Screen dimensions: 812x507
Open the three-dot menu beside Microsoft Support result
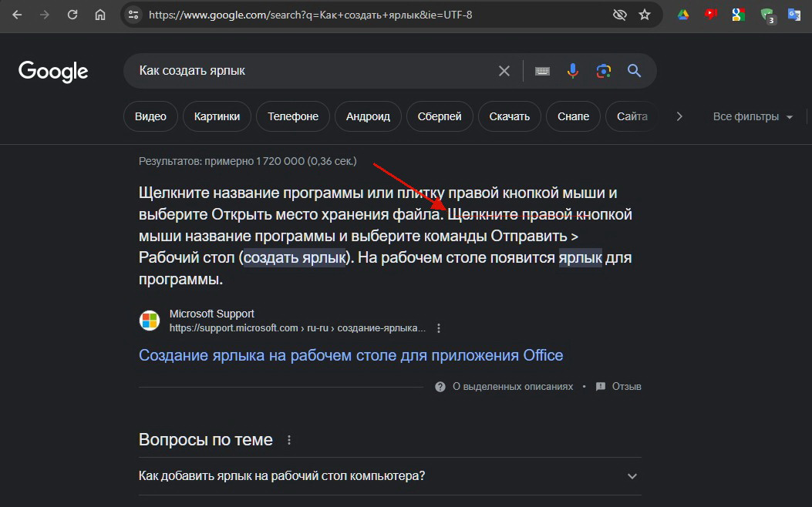point(439,328)
